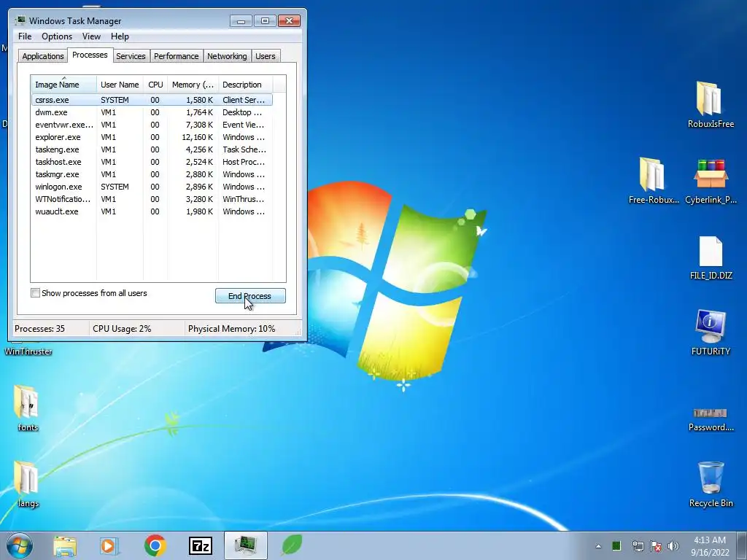The height and width of the screenshot is (560, 747).
Task: Select the explorer.exe process row
Action: pyautogui.click(x=152, y=137)
